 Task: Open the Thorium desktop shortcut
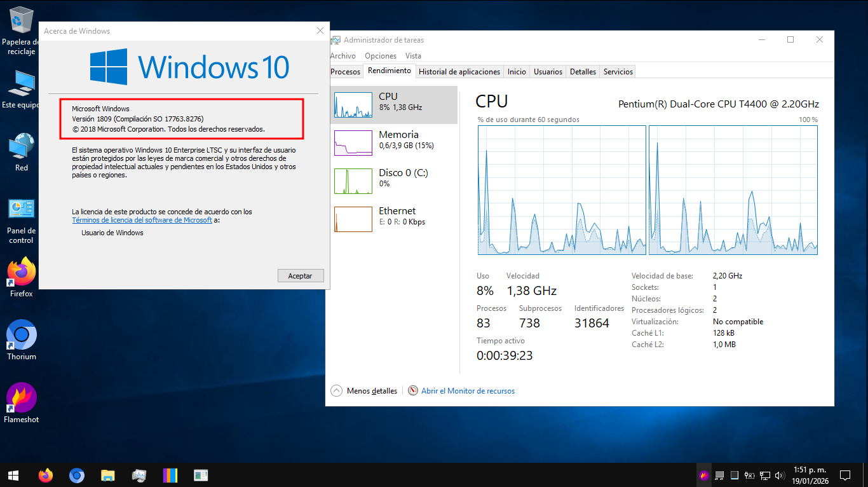click(x=22, y=335)
